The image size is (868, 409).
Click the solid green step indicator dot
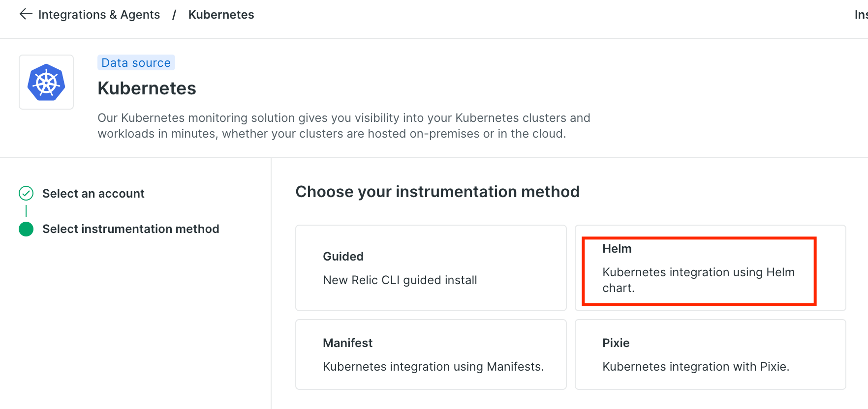point(26,229)
